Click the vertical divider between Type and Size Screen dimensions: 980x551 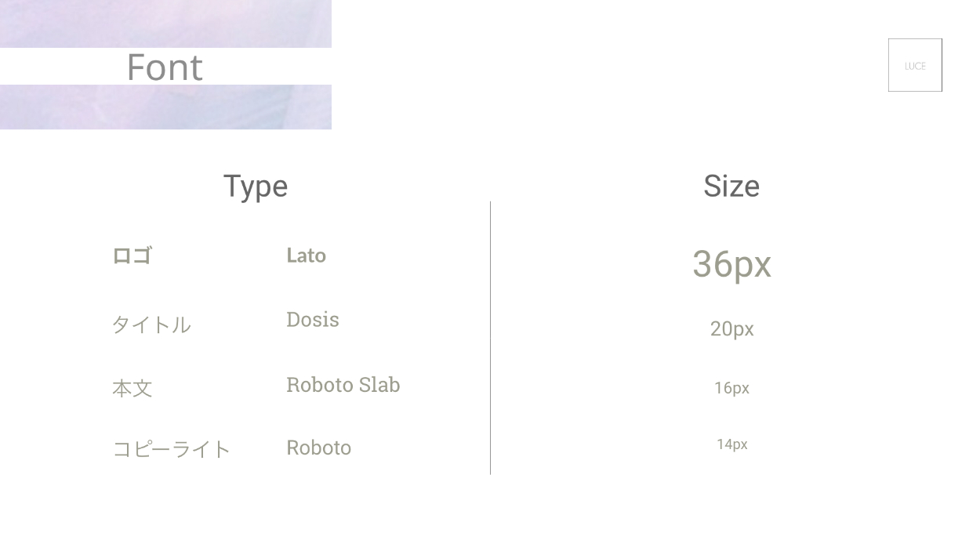[491, 337]
